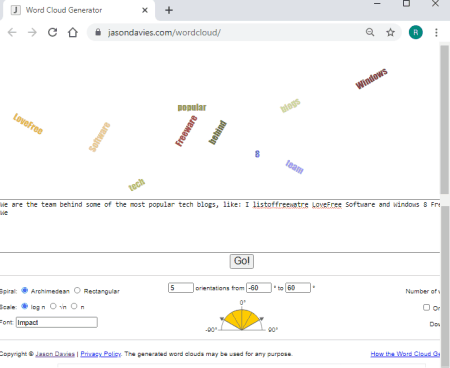Click the number '8' in cloud

tap(257, 154)
